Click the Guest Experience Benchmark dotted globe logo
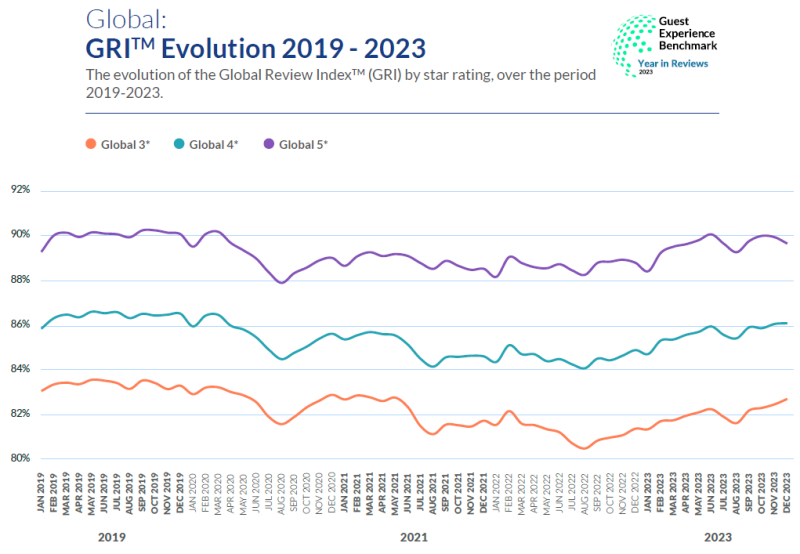The height and width of the screenshot is (554, 800). [x=637, y=45]
